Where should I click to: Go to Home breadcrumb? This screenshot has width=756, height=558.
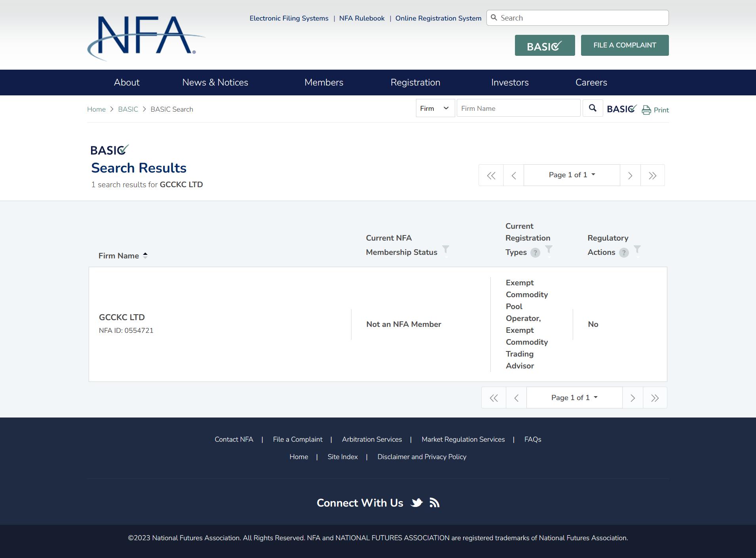[x=96, y=109]
